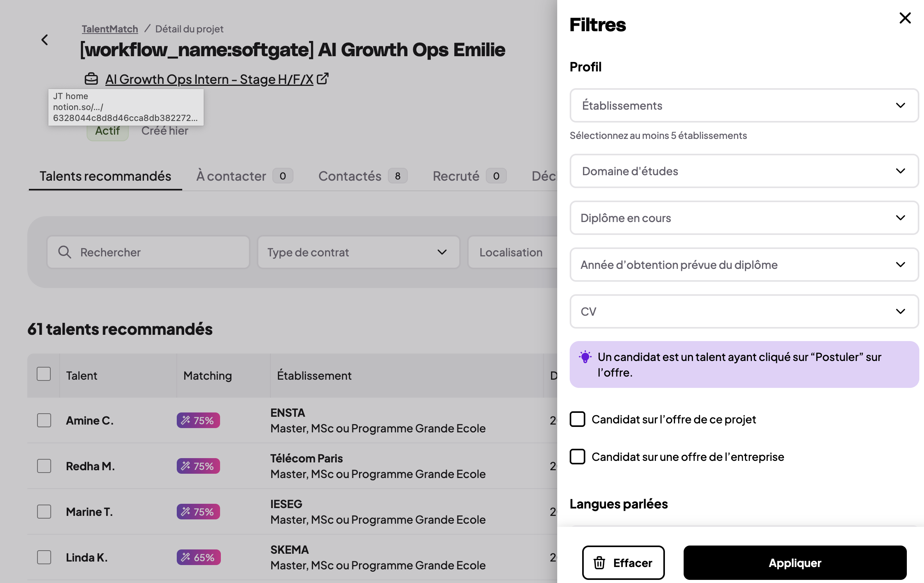The height and width of the screenshot is (583, 924).
Task: Tick the select-all checkbox in table header
Action: [44, 374]
